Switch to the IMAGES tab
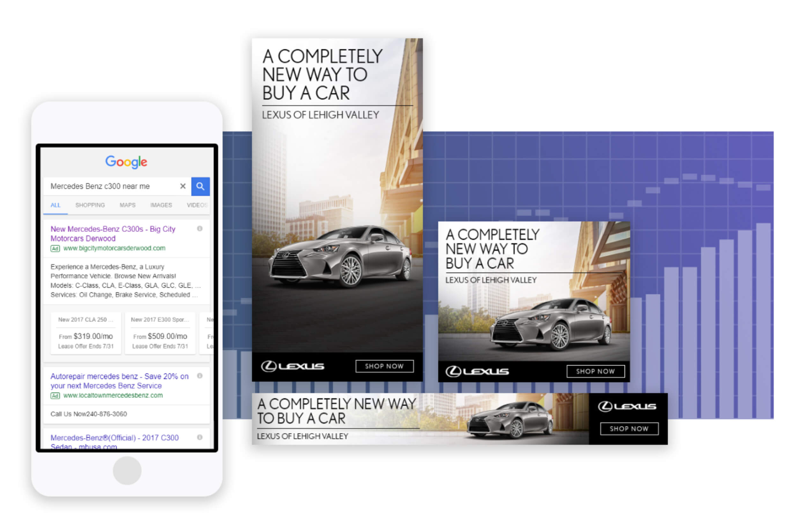Image resolution: width=812 pixels, height=515 pixels. (x=161, y=205)
